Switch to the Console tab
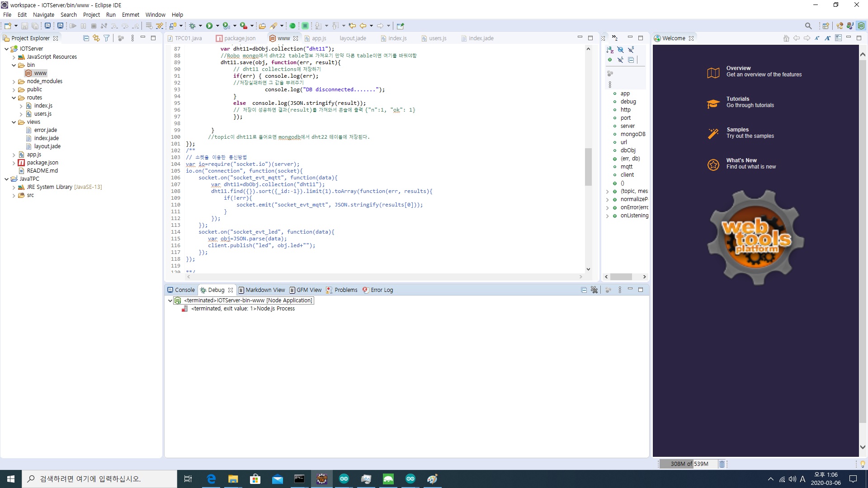 (x=181, y=290)
